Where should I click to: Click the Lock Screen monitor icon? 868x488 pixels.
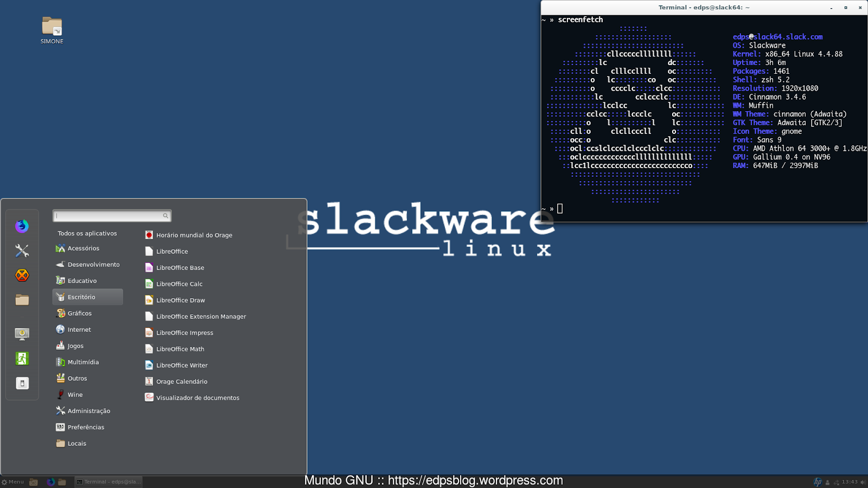tap(22, 334)
